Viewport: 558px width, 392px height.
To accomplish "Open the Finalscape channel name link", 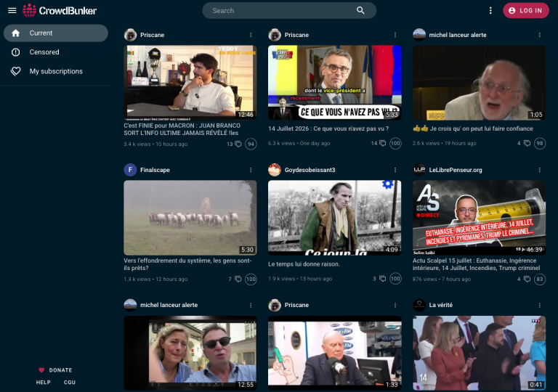I will [x=155, y=170].
